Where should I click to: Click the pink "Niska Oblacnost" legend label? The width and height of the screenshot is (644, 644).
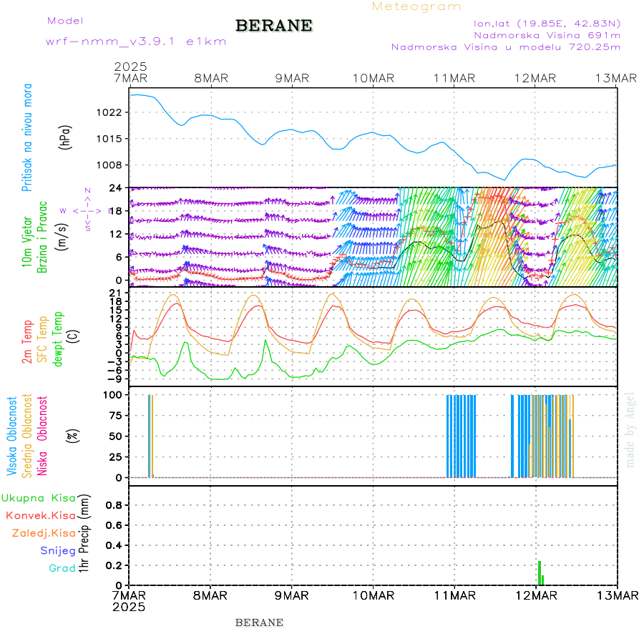pyautogui.click(x=42, y=436)
